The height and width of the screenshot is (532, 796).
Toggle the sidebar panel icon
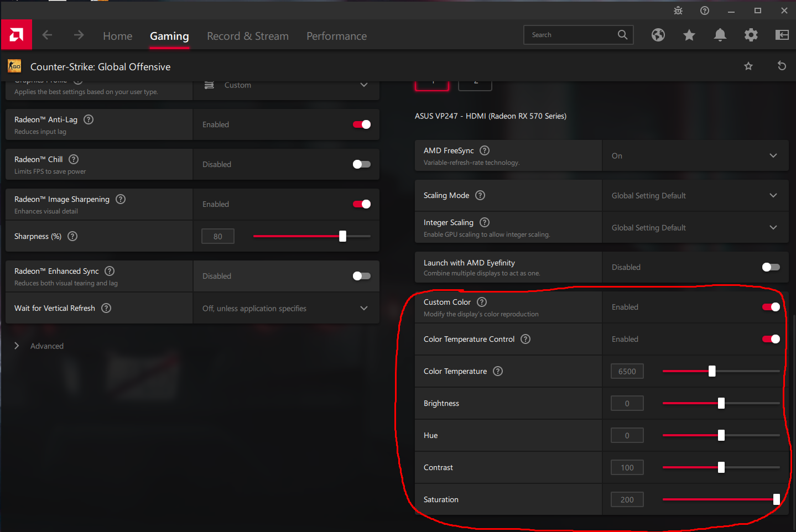[782, 35]
